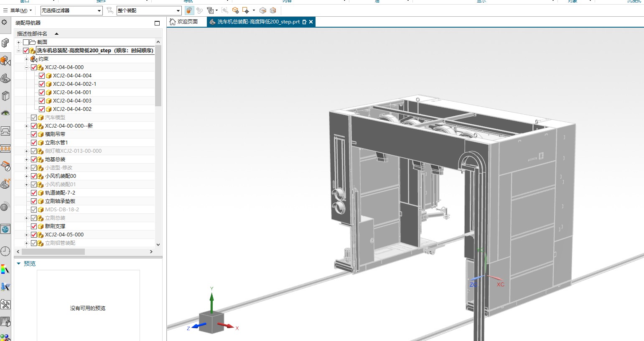Open the 菜单(M) menu

point(18,10)
